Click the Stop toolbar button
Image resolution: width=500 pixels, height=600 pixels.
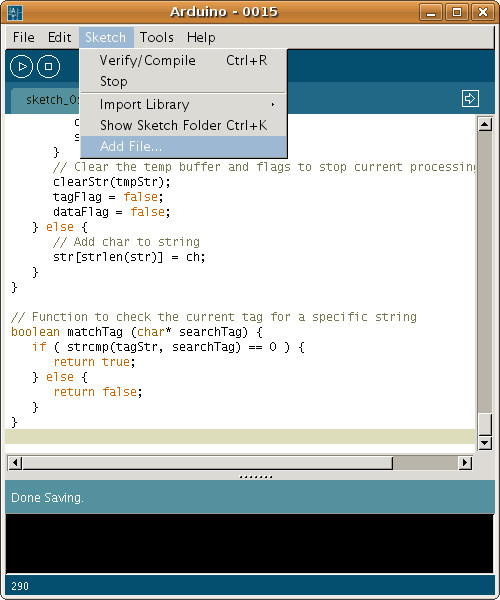click(x=48, y=67)
